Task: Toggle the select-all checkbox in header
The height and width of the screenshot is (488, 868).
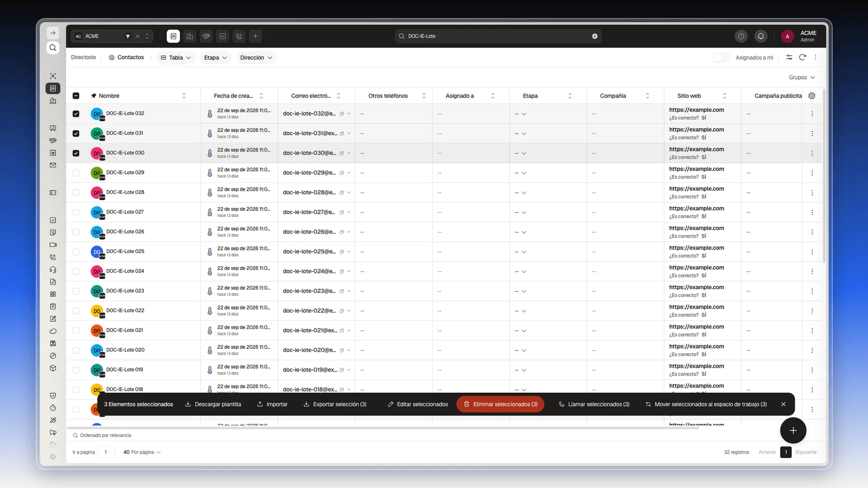Action: coord(76,96)
